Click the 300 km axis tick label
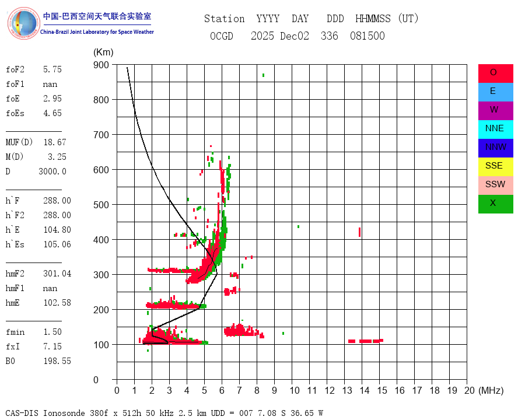Image resolution: width=525 pixels, height=420 pixels. point(101,275)
